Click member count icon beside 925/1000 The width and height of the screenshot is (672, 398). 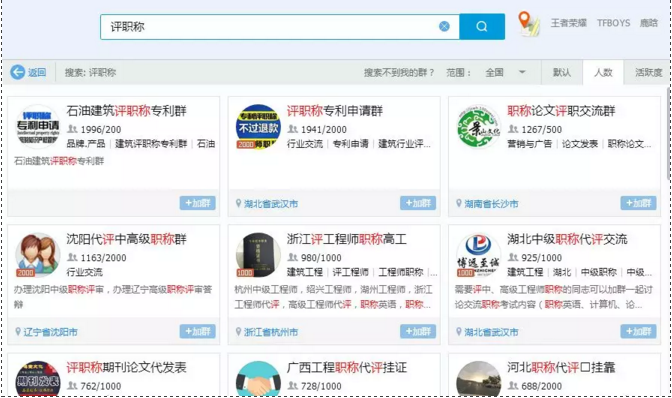[x=513, y=257]
